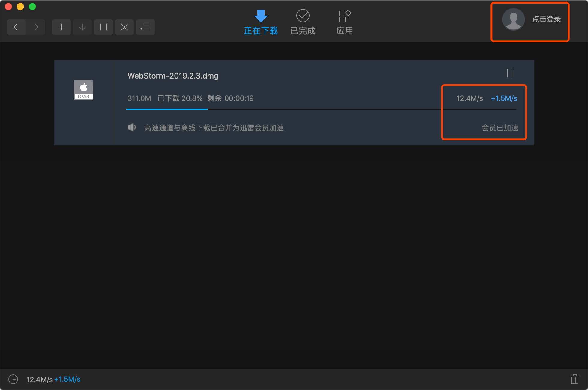Minimize the window with yellow button
Viewport: 588px width, 390px height.
(x=20, y=7)
